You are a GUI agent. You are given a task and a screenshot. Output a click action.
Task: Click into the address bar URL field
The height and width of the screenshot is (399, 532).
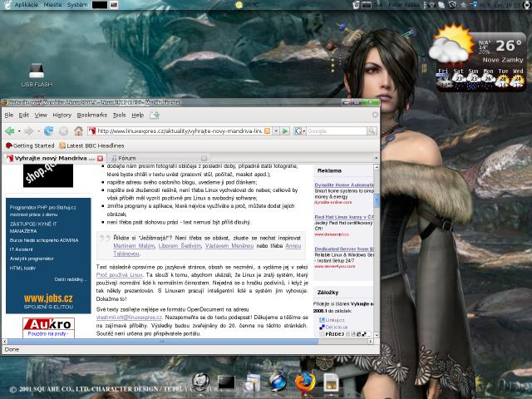pyautogui.click(x=180, y=131)
